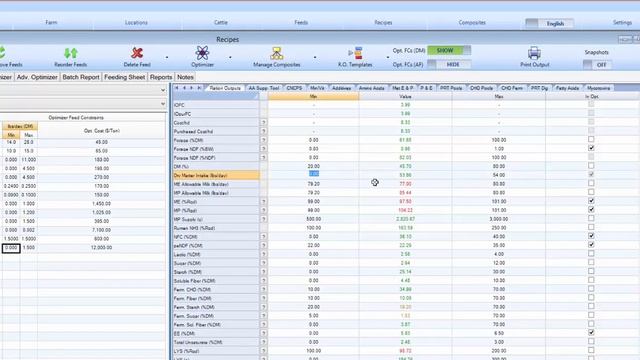
Task: Click help icon for Ferm. Starch (%DM) row
Action: point(264,307)
